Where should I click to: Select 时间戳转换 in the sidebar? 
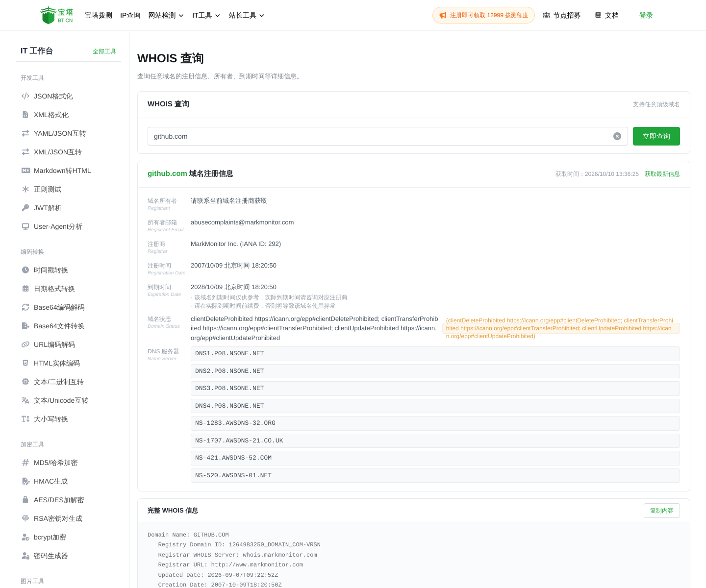pyautogui.click(x=69, y=270)
